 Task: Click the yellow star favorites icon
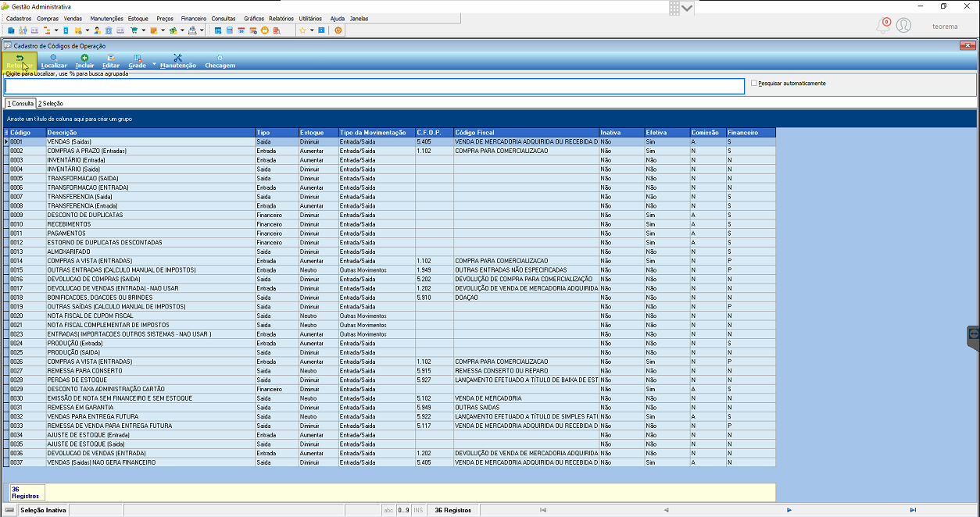tap(302, 30)
